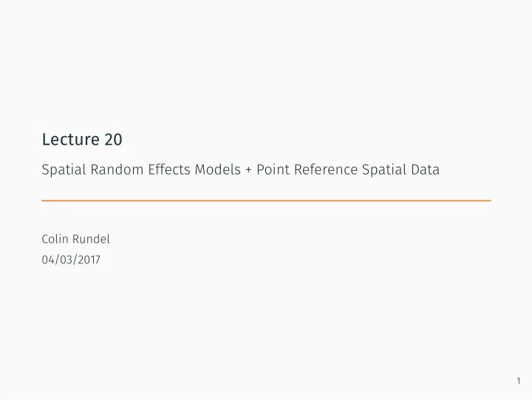Click the word "Models" in subtitle
This screenshot has height=400, width=532.
[x=217, y=169]
